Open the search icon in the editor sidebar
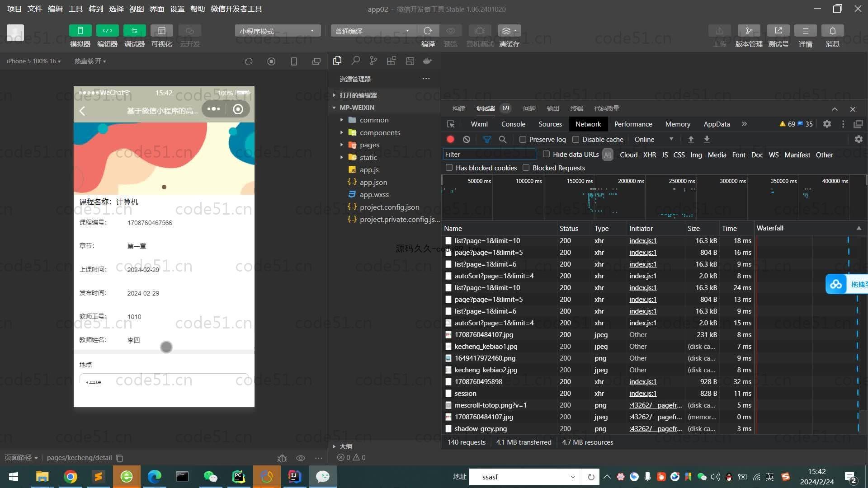 pyautogui.click(x=355, y=61)
